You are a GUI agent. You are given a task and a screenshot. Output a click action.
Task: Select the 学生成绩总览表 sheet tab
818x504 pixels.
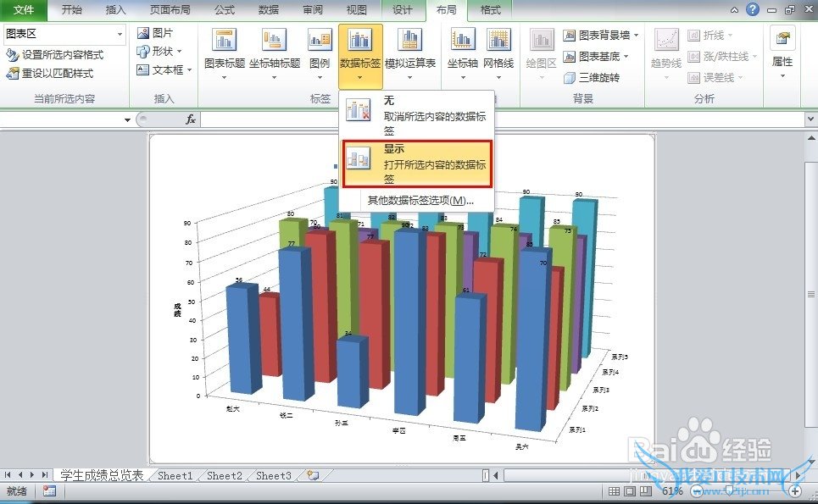coord(102,475)
